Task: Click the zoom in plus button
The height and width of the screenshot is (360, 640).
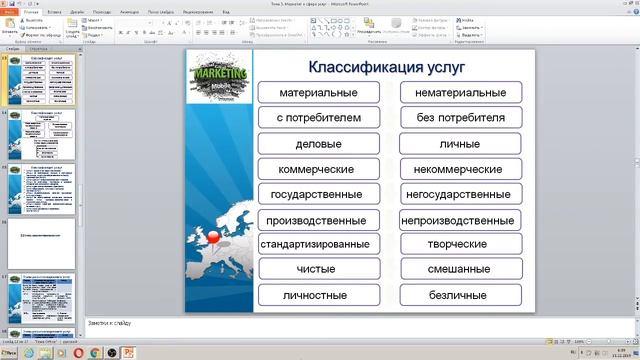Action: [x=628, y=341]
